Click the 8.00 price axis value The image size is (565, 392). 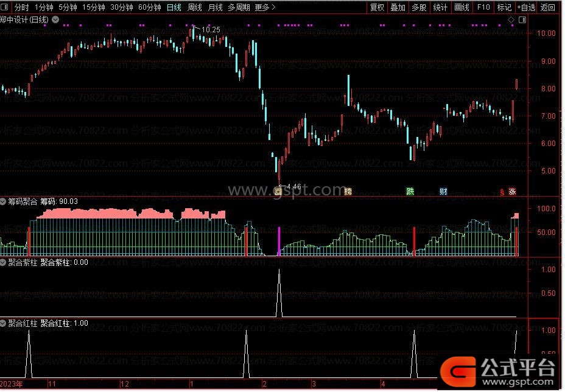click(548, 89)
